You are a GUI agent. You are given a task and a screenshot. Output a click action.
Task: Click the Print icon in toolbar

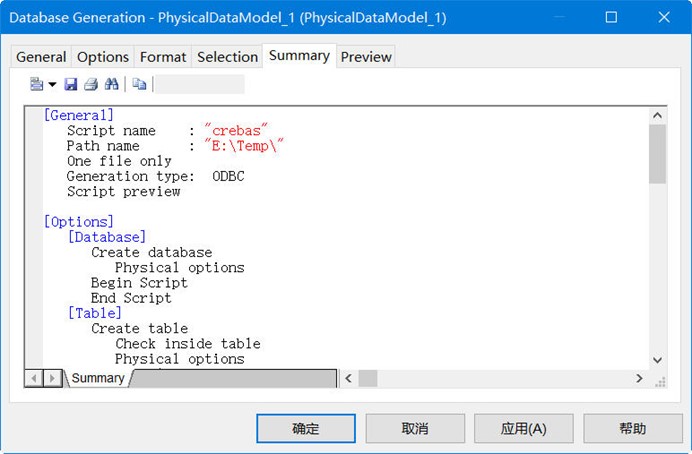[x=91, y=84]
